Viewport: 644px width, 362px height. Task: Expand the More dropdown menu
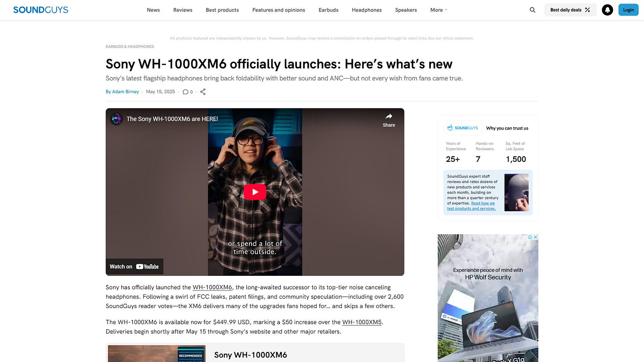(x=439, y=10)
